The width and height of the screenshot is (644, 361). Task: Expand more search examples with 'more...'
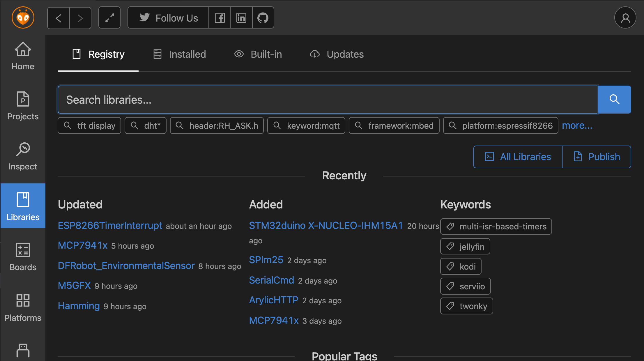[x=577, y=125]
